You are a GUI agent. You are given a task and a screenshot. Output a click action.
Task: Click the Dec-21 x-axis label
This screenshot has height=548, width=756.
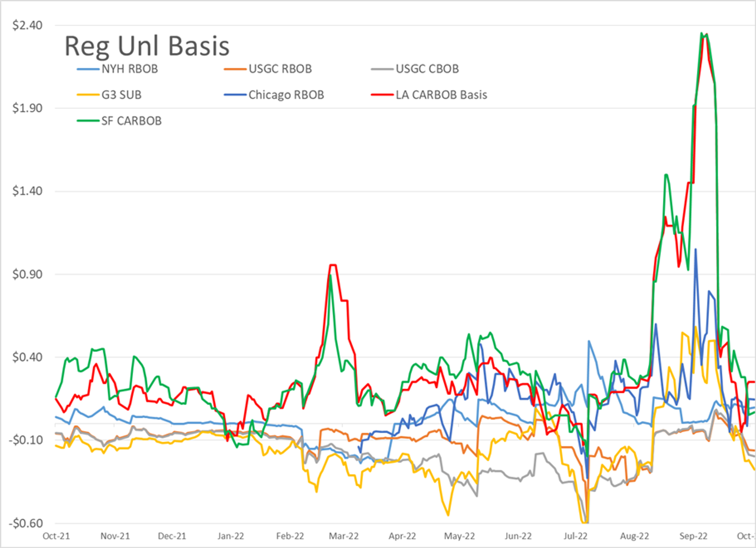(172, 536)
